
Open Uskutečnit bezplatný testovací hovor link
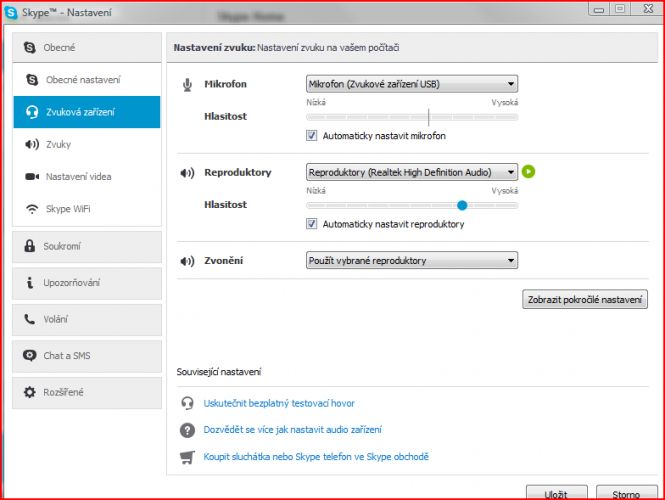[x=279, y=403]
